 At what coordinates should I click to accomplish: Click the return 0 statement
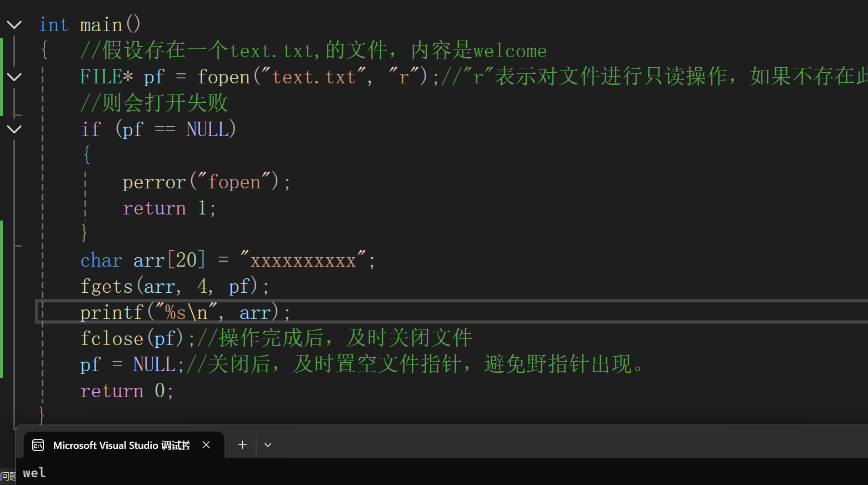[126, 390]
